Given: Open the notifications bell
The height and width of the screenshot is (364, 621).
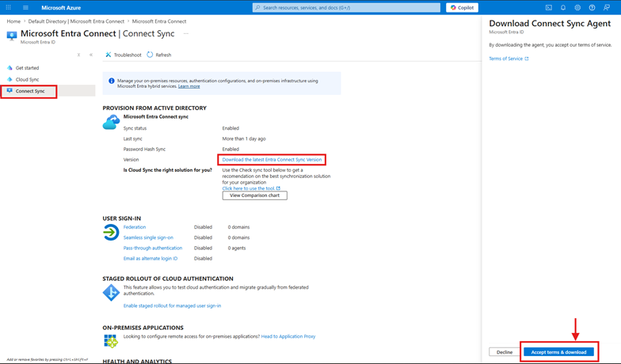Looking at the screenshot, I should 563,8.
